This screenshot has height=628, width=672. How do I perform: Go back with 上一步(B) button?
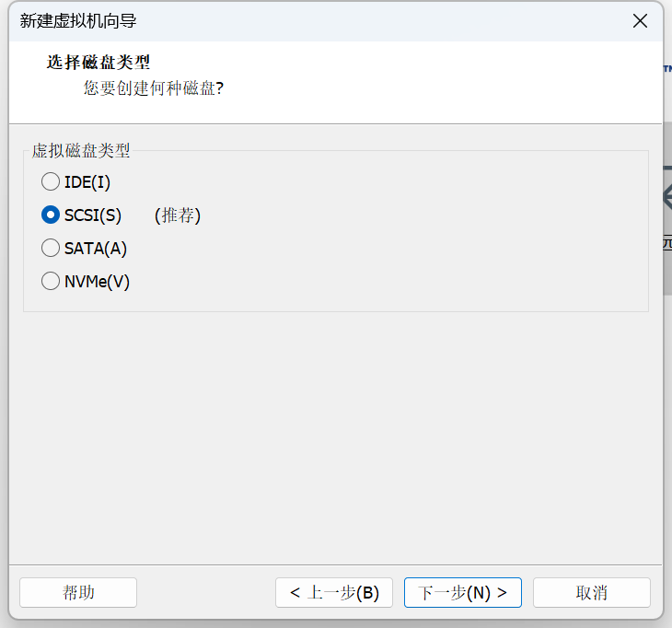334,592
